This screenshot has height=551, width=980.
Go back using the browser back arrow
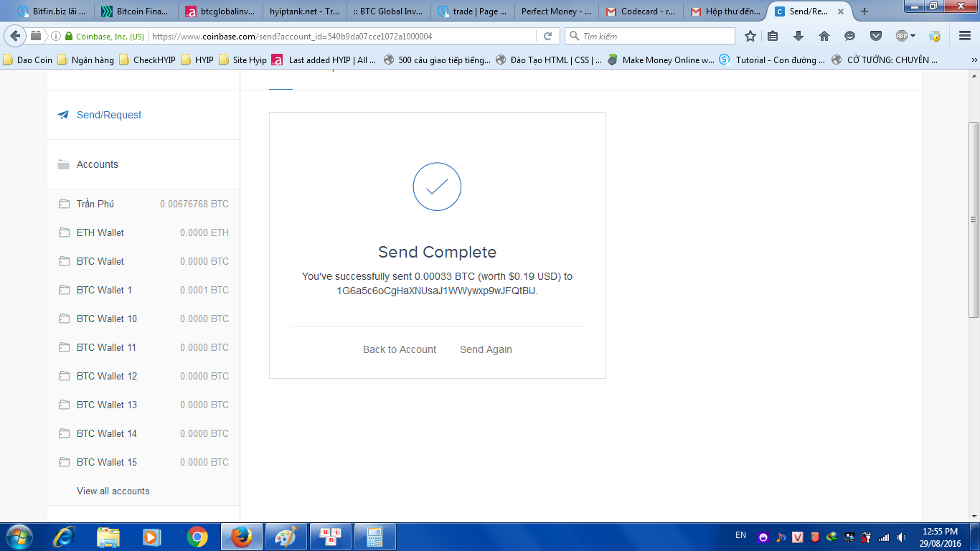15,36
